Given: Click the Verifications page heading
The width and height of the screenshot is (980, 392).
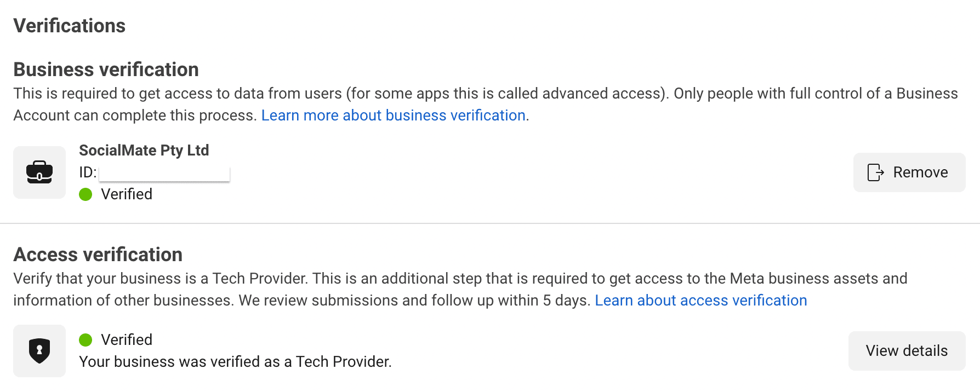Looking at the screenshot, I should pos(70,25).
